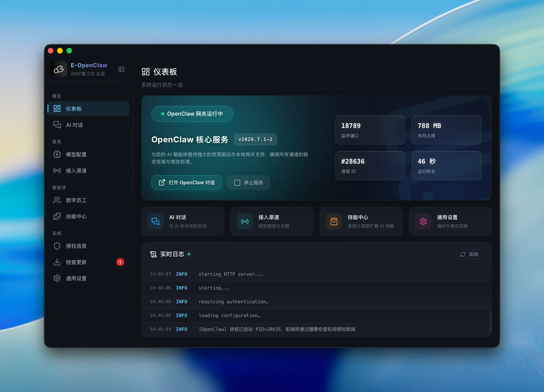Open the 仪表板 menu item
The width and height of the screenshot is (544, 392).
tap(88, 109)
